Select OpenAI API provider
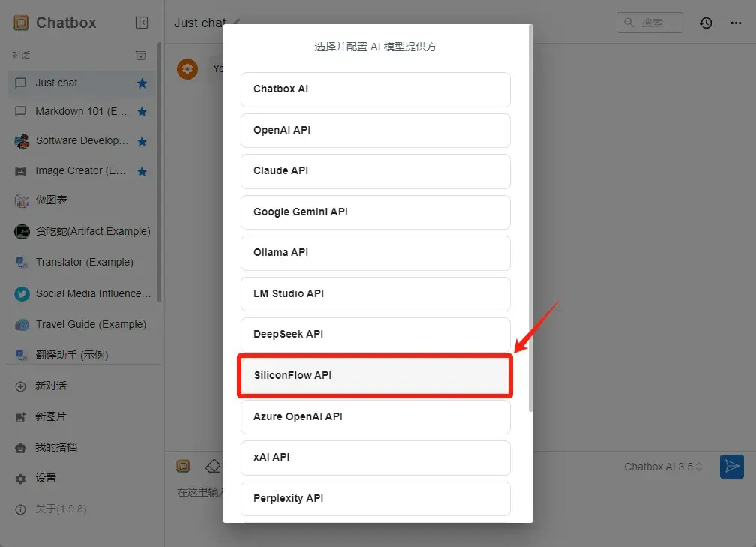This screenshot has width=756, height=547. [x=376, y=131]
